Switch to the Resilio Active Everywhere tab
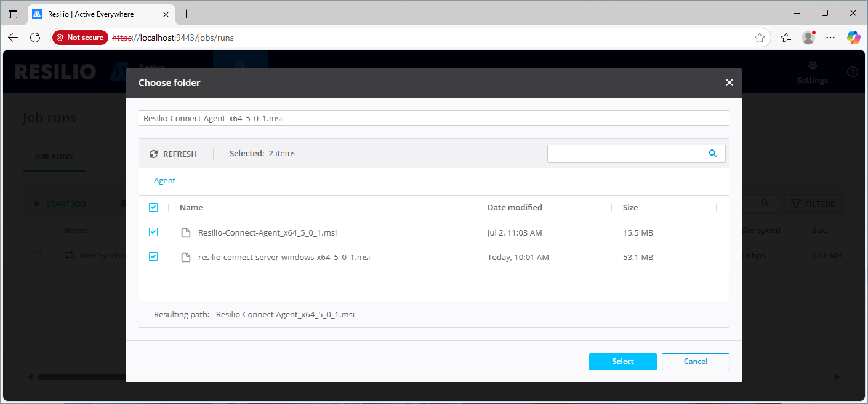868x404 pixels. pos(92,14)
